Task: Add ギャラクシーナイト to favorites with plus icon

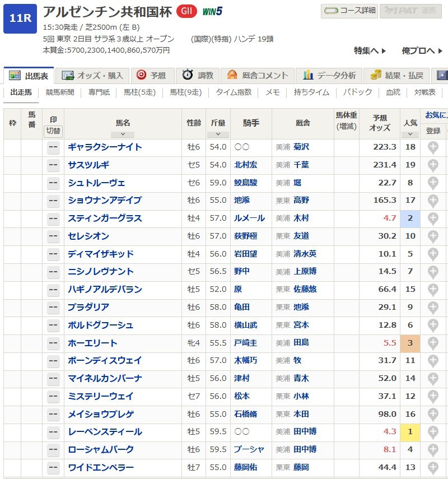Action: (433, 147)
